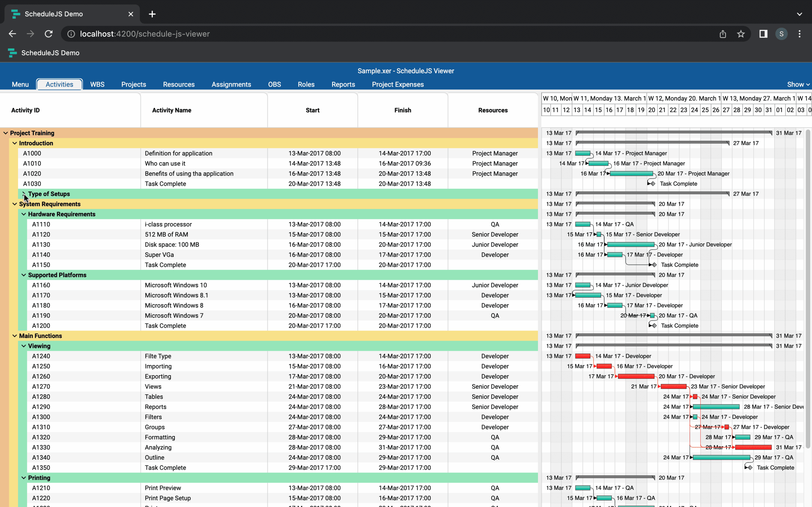Open the browser three-dot menu

click(800, 34)
